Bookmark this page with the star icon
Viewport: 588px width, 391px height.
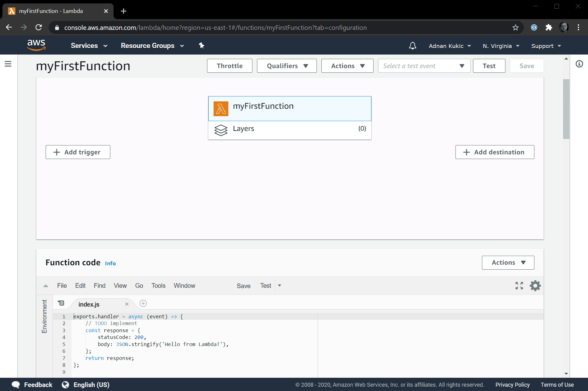point(515,27)
